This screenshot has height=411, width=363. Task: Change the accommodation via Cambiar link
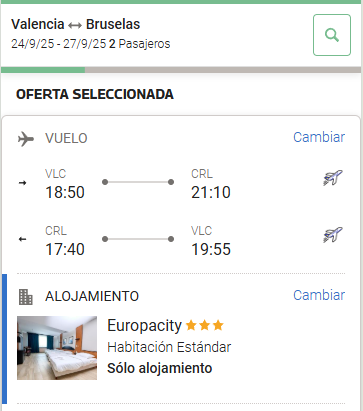pyautogui.click(x=319, y=295)
